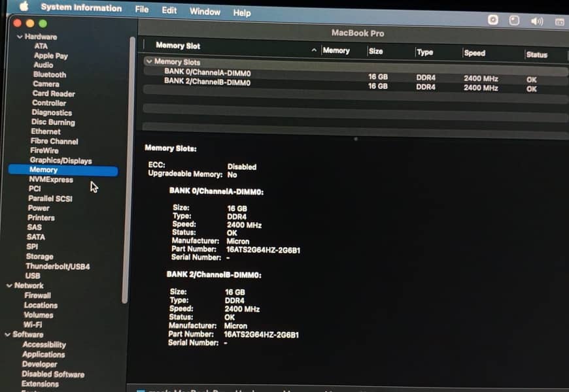
Task: Click the Status column header
Action: point(537,55)
